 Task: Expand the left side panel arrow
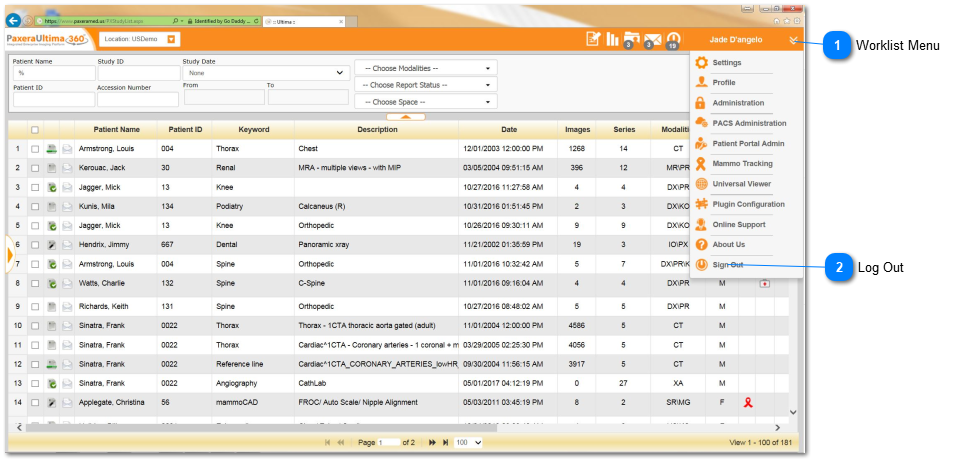point(9,256)
